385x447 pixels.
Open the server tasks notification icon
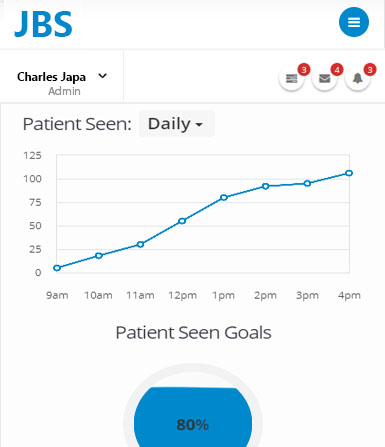291,79
